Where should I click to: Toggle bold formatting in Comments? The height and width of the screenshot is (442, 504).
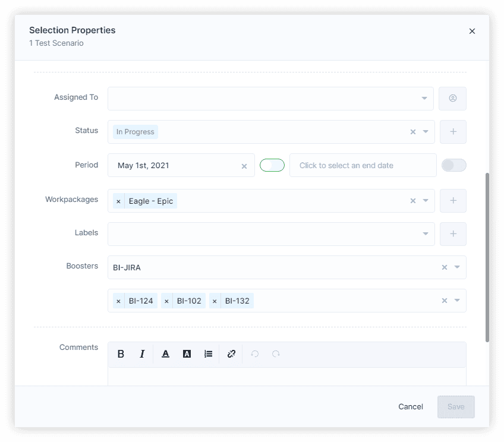coord(121,354)
